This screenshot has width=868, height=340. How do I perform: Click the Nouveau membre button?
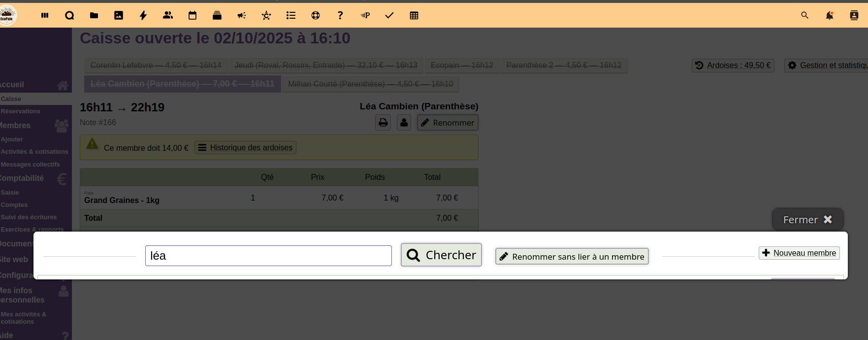pyautogui.click(x=799, y=253)
